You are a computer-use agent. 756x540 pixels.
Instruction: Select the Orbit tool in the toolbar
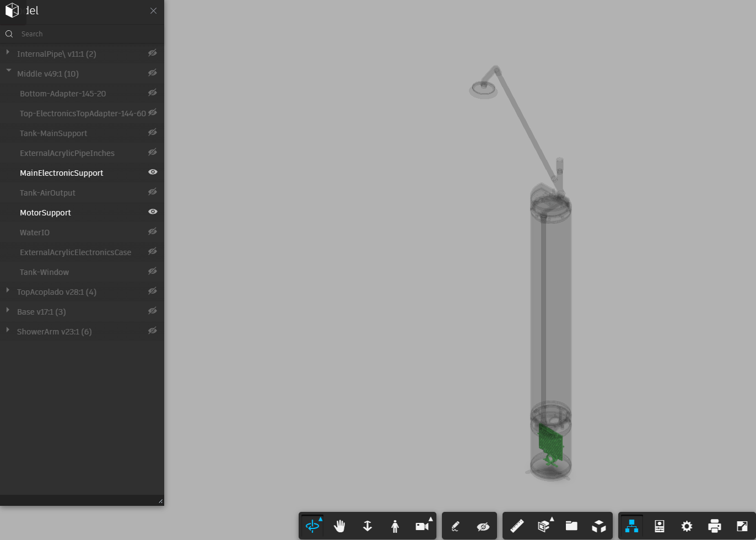click(312, 526)
